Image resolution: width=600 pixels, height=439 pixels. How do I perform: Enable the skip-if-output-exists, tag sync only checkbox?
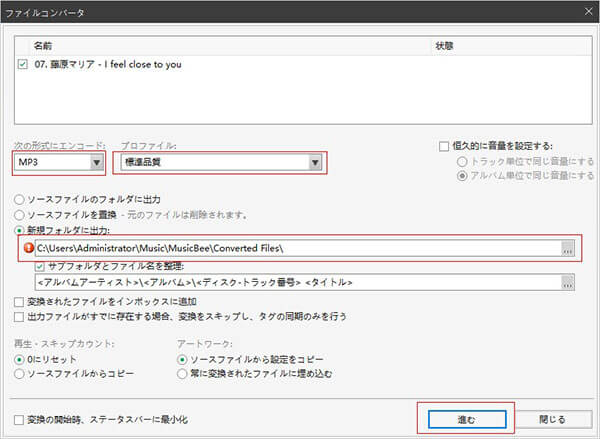click(19, 317)
